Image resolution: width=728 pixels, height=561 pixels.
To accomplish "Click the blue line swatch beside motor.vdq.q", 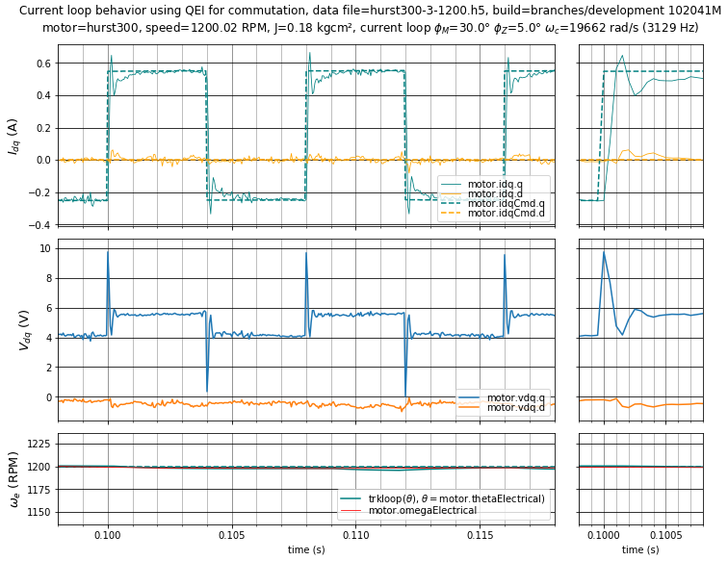I will point(470,398).
